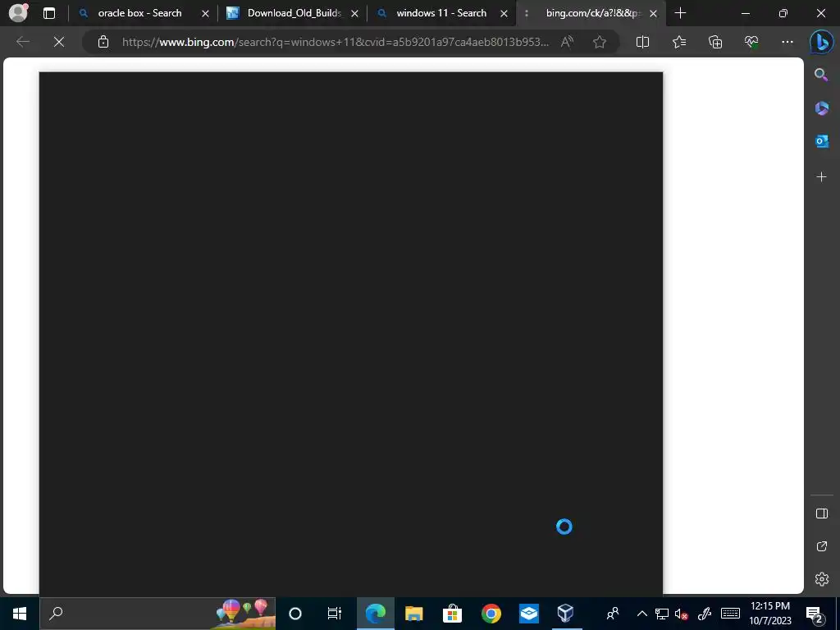The image size is (840, 630).
Task: Open Settings and more ellipsis menu
Action: [787, 42]
